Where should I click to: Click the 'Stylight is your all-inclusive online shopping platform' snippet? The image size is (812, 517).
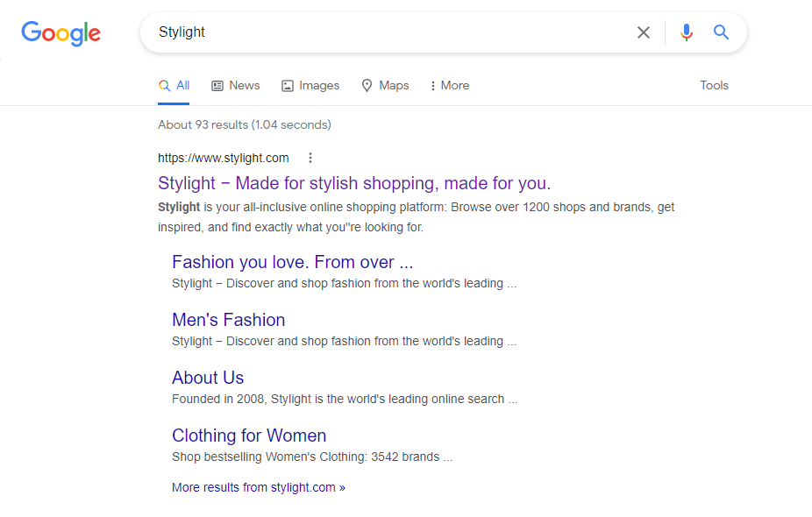pos(417,216)
